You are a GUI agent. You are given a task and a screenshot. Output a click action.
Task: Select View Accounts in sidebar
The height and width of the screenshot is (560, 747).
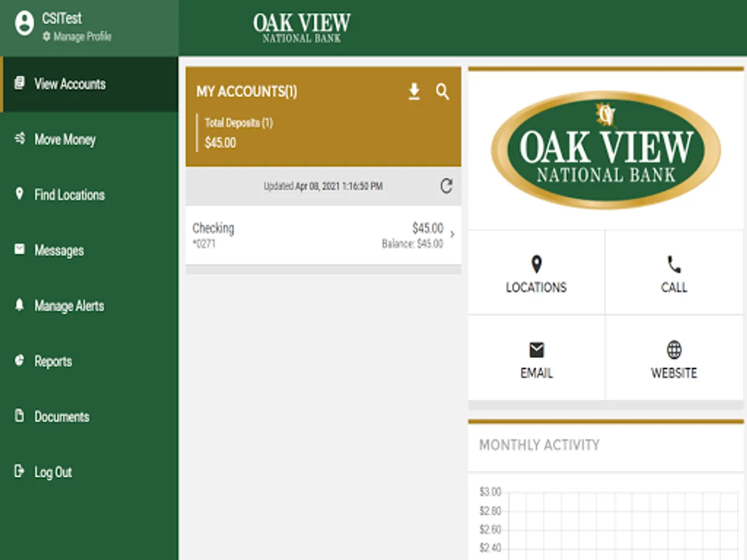click(89, 84)
